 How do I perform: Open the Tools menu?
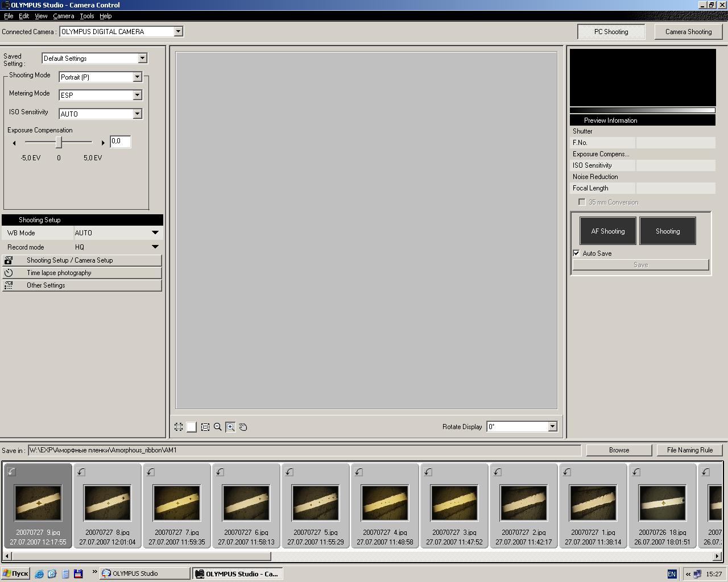pyautogui.click(x=87, y=16)
